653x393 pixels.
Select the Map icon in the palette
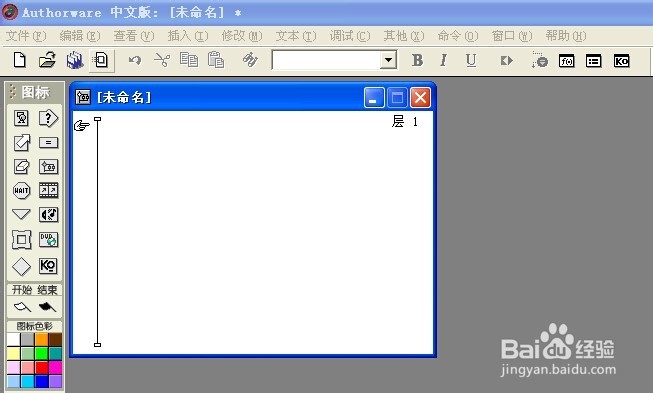(48, 167)
